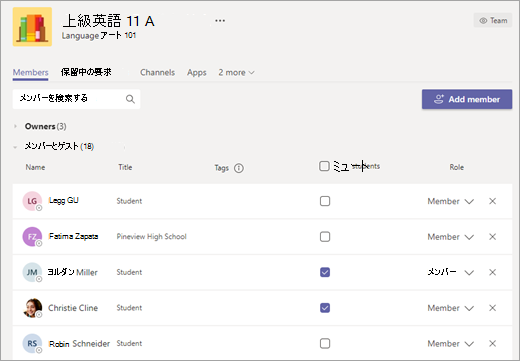
Task: Click the RS avatar of Robin Schneider
Action: coord(32,343)
